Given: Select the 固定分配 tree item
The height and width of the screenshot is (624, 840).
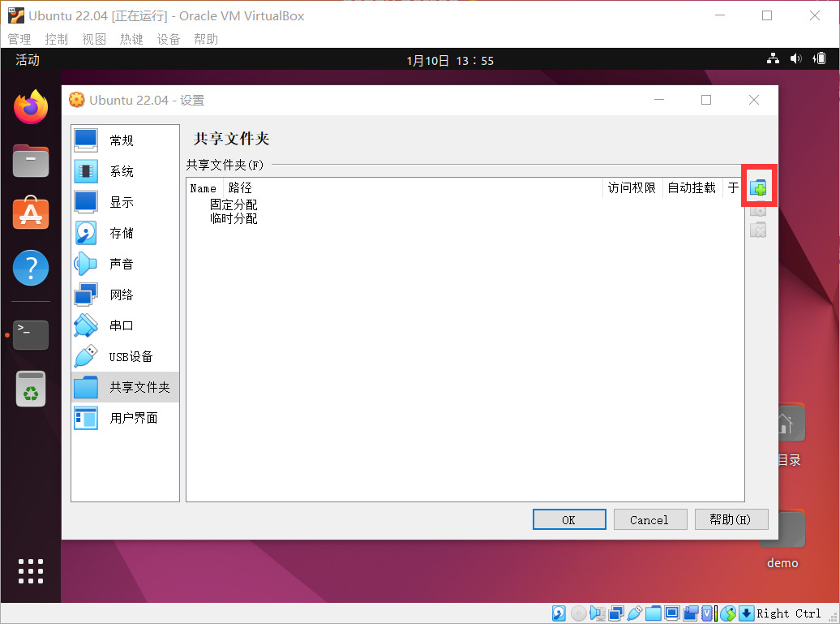Looking at the screenshot, I should [x=234, y=204].
